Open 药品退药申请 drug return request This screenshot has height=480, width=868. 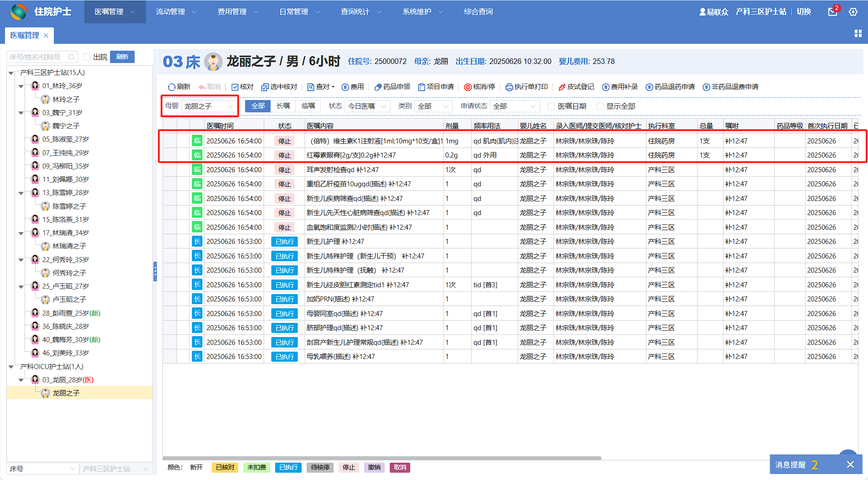670,87
